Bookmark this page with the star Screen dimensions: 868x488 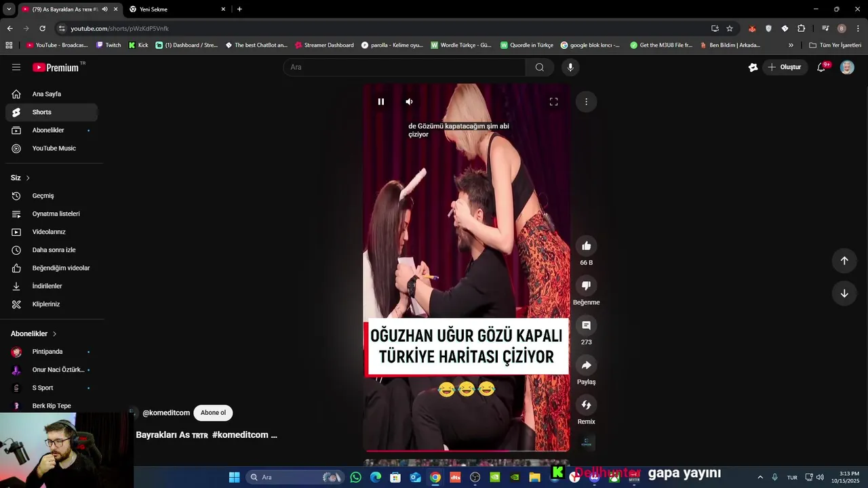[x=730, y=28]
